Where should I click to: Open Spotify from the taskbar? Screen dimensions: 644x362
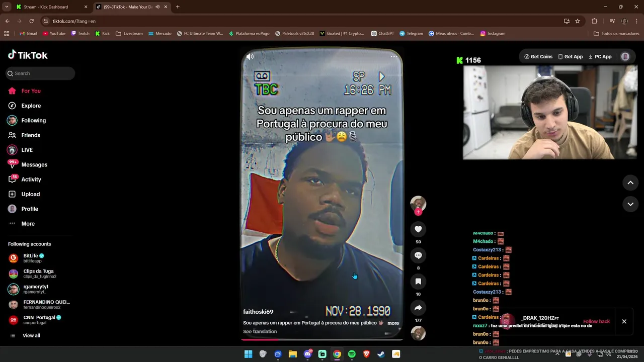click(x=352, y=354)
